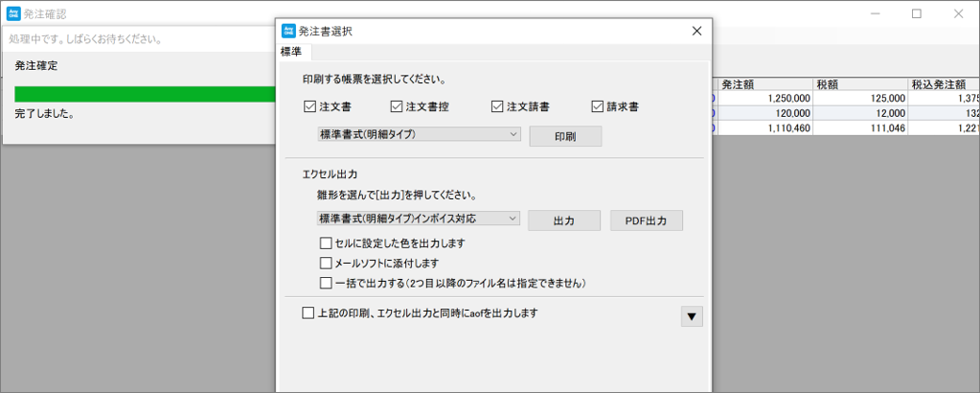980x393 pixels.
Task: Uncheck the 注文書 checkbox
Action: coord(309,106)
